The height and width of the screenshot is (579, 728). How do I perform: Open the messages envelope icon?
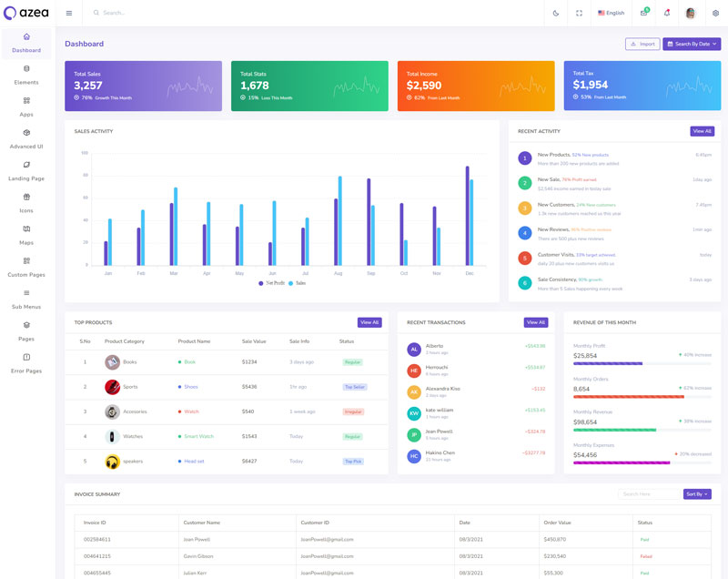(643, 13)
